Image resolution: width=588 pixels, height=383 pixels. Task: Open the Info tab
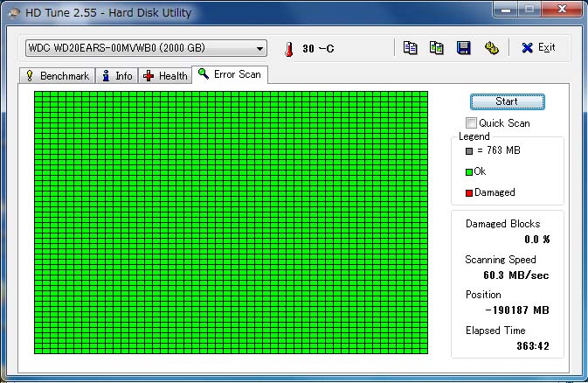116,76
